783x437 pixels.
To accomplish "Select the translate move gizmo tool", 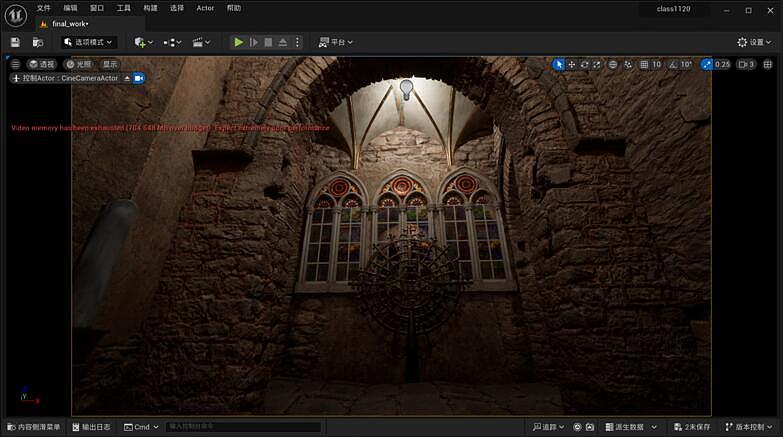I will pos(572,64).
